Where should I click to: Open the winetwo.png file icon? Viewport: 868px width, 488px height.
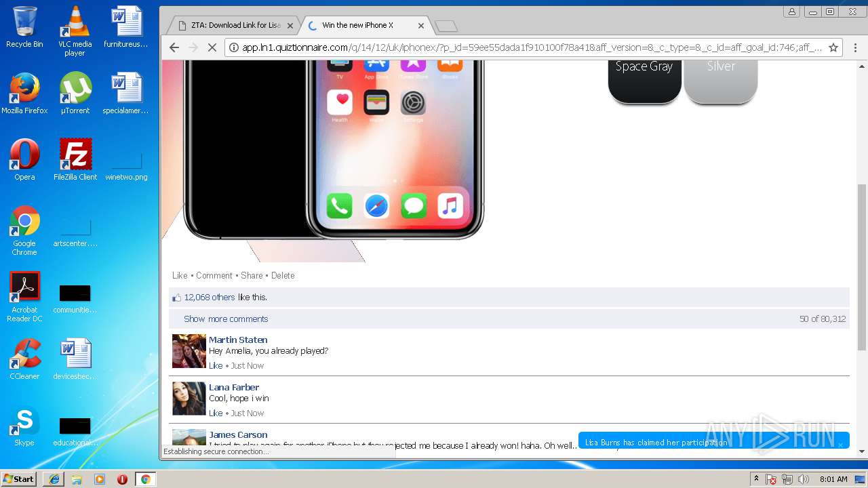(x=125, y=166)
